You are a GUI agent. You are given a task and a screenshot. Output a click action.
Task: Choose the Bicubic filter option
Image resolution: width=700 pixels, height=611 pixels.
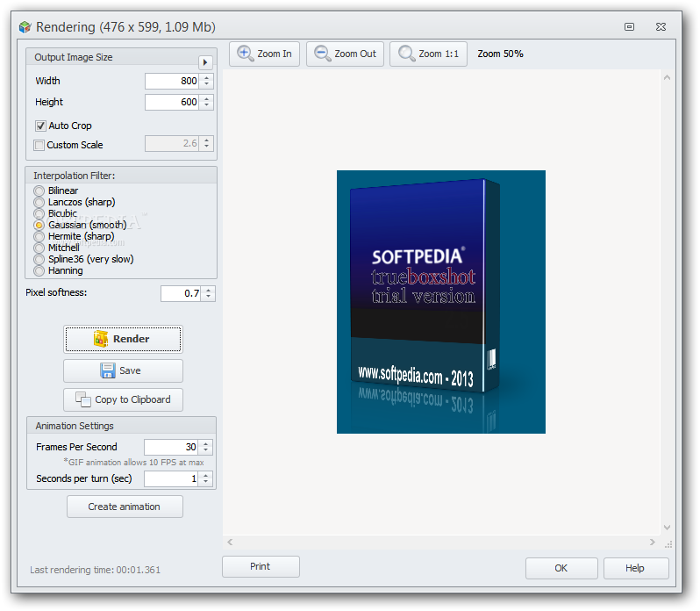point(39,213)
